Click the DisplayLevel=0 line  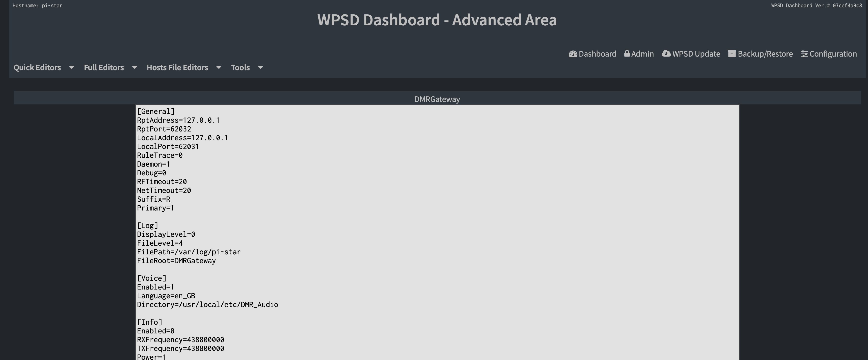click(166, 234)
